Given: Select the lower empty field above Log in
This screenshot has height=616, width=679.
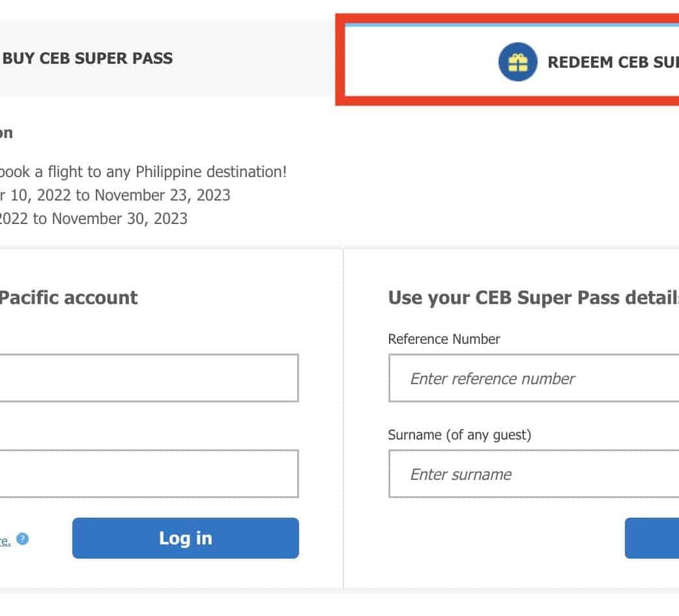Looking at the screenshot, I should pos(149,474).
